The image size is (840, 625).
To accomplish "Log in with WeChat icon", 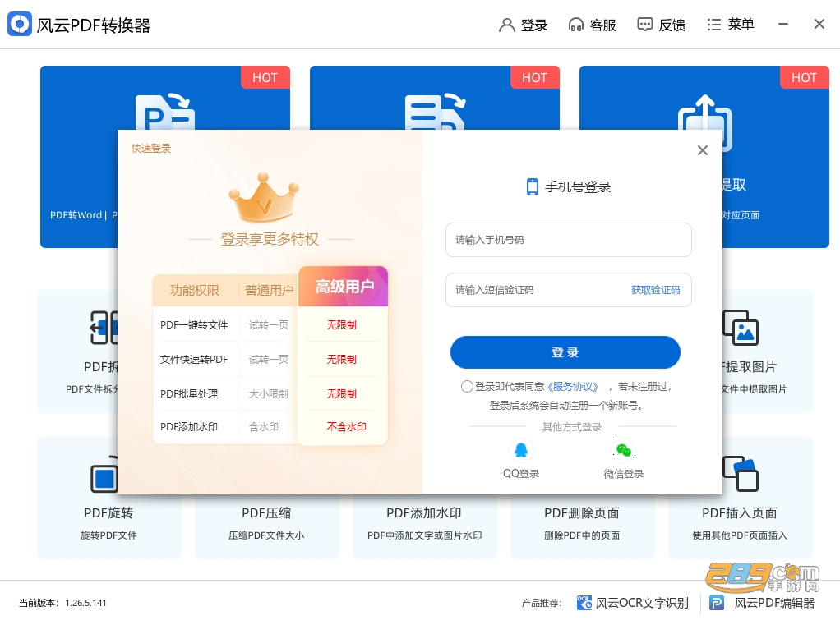I will tap(624, 451).
